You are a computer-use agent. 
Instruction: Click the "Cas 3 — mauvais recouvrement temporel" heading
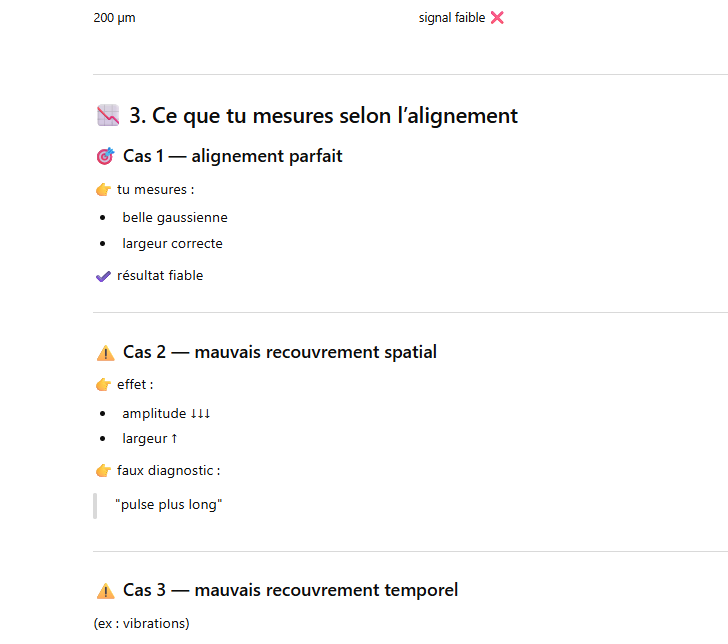pos(290,591)
